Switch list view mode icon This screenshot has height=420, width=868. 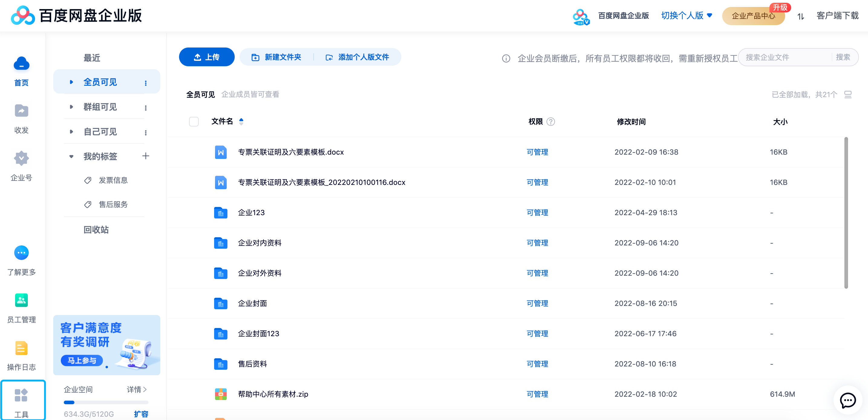(848, 95)
